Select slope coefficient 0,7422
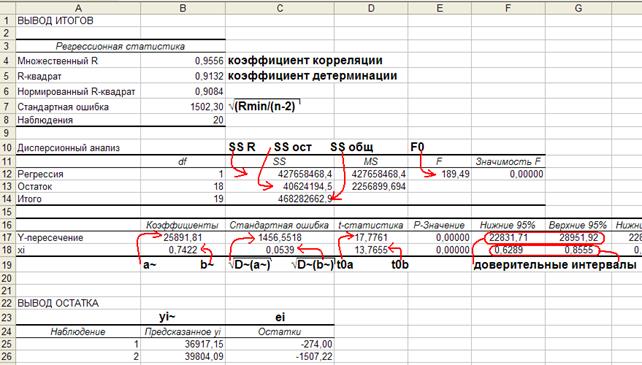 pyautogui.click(x=183, y=250)
